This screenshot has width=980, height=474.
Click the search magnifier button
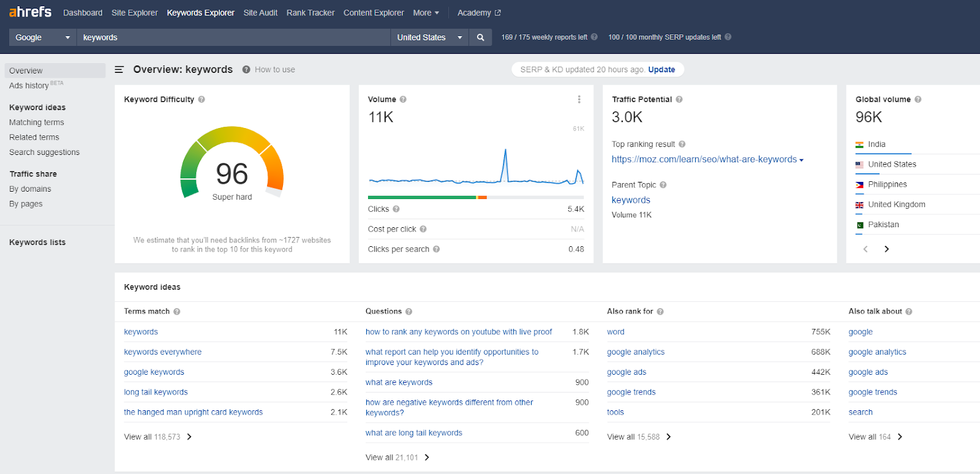pos(481,37)
